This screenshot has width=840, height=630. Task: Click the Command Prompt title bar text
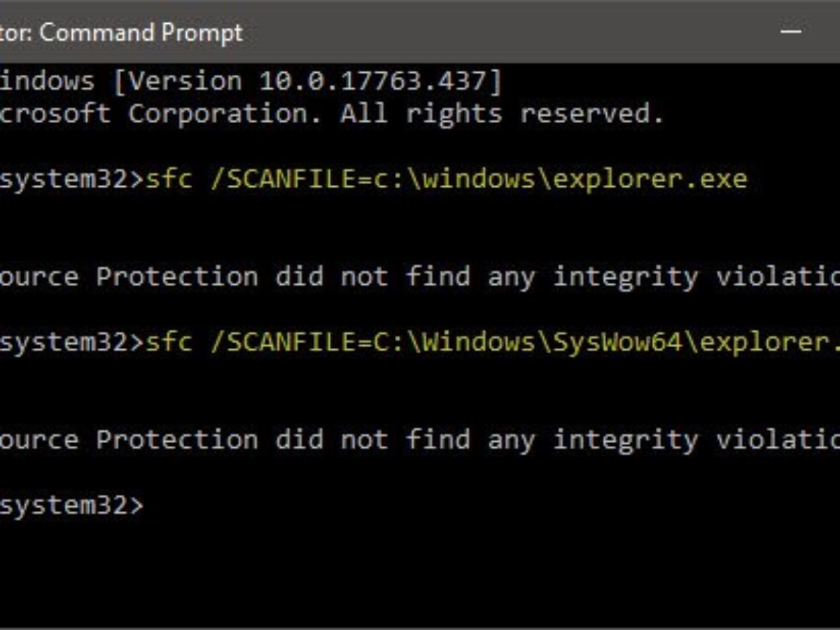(140, 32)
